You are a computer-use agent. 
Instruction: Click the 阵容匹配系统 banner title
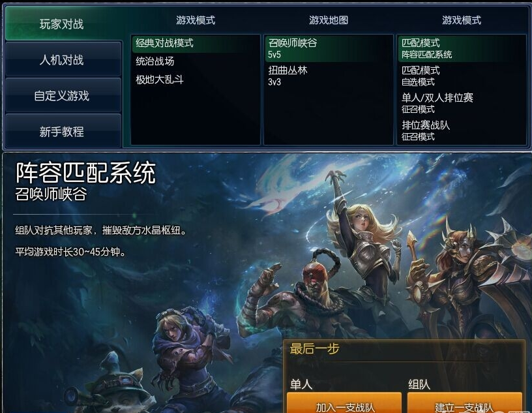click(86, 173)
